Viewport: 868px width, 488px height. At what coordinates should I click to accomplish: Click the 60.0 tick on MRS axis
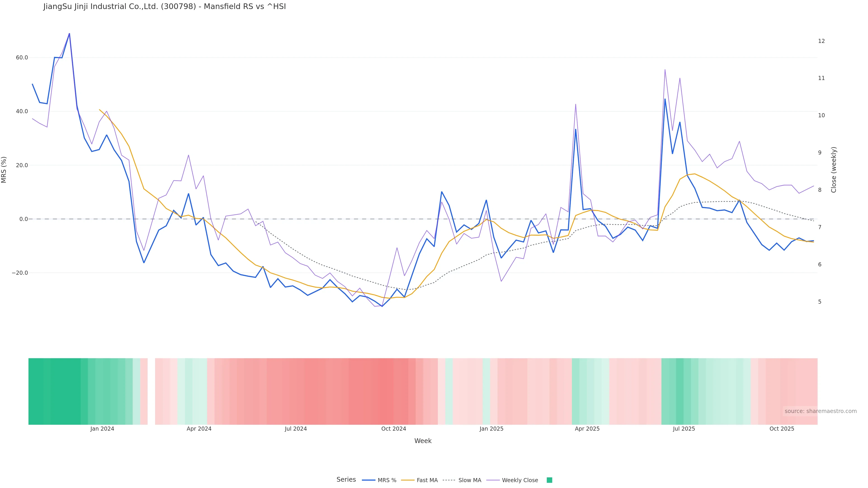22,58
